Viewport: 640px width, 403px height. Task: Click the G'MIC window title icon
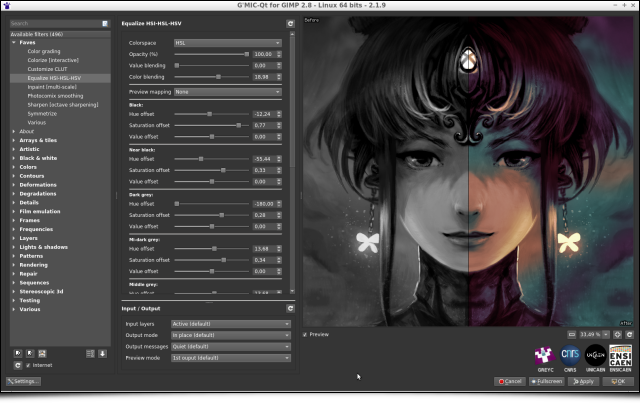click(7, 5)
